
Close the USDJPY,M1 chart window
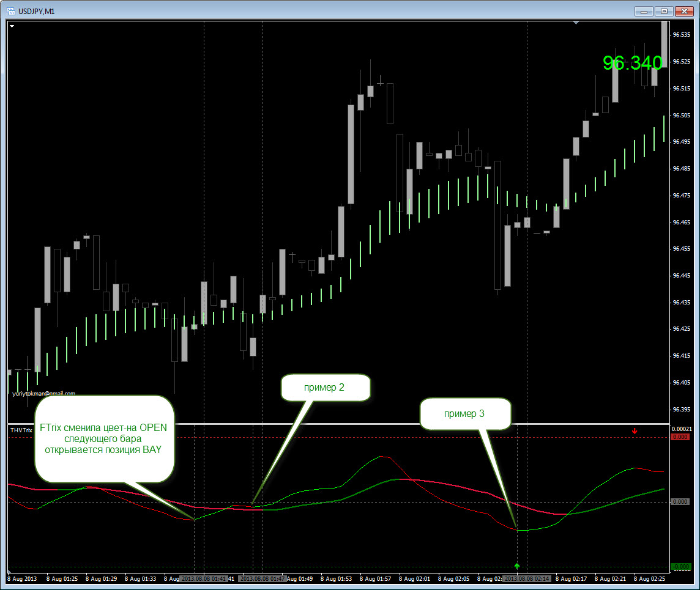(x=684, y=12)
